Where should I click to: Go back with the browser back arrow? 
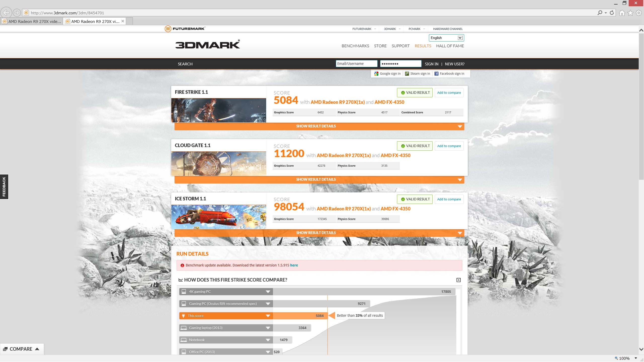point(6,12)
